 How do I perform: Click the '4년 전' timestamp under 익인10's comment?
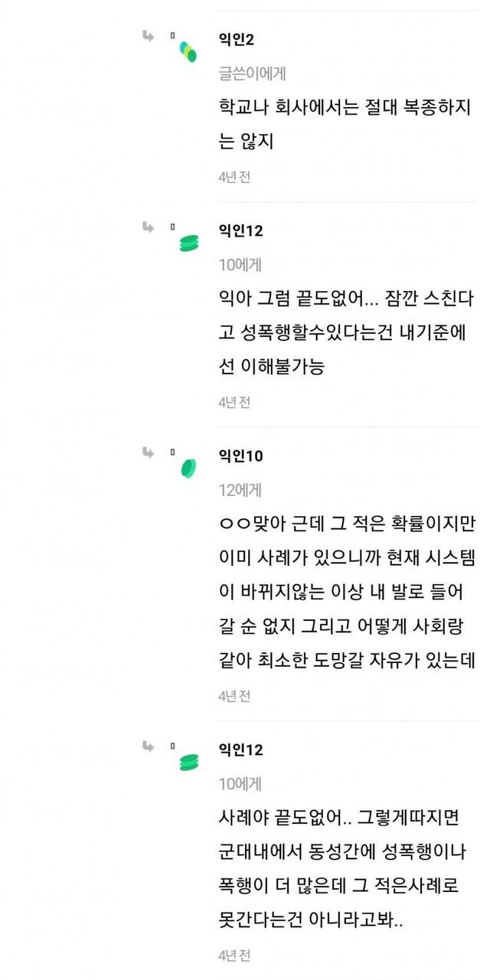point(234,696)
